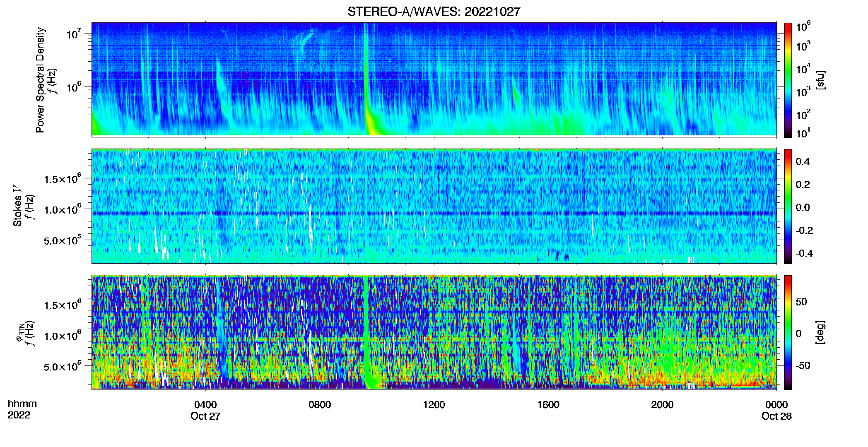Viewport: 868px width, 447px height.
Task: Click the degree colorbar of the bottom panel
Action: point(788,332)
